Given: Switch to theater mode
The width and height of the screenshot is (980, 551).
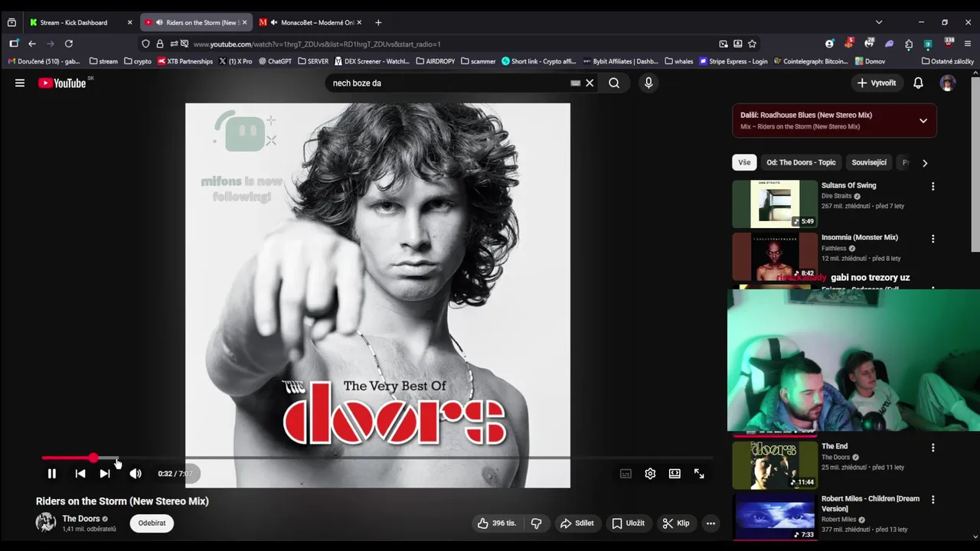Looking at the screenshot, I should click(675, 474).
